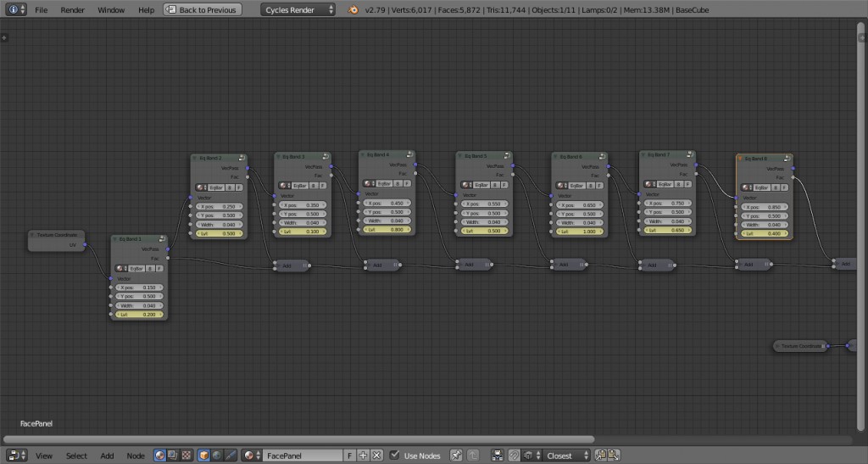Image resolution: width=868 pixels, height=464 pixels.
Task: Open the Window menu
Action: [111, 10]
